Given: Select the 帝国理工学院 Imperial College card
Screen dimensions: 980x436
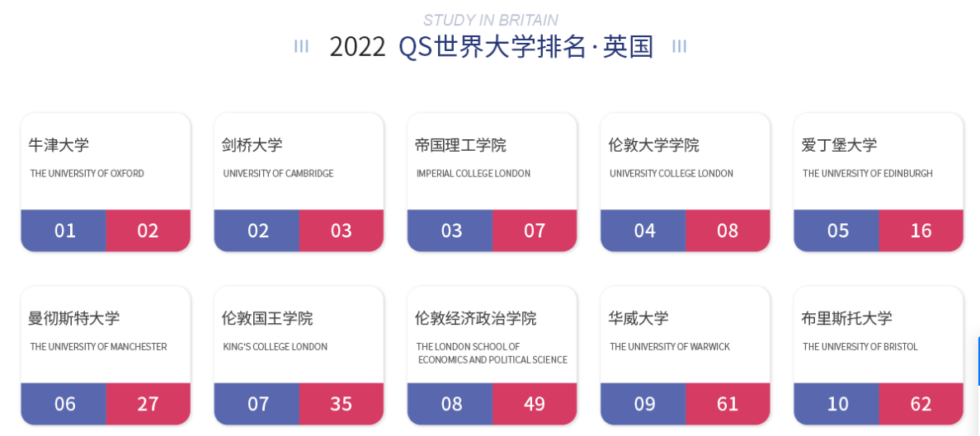Looking at the screenshot, I should point(492,182).
